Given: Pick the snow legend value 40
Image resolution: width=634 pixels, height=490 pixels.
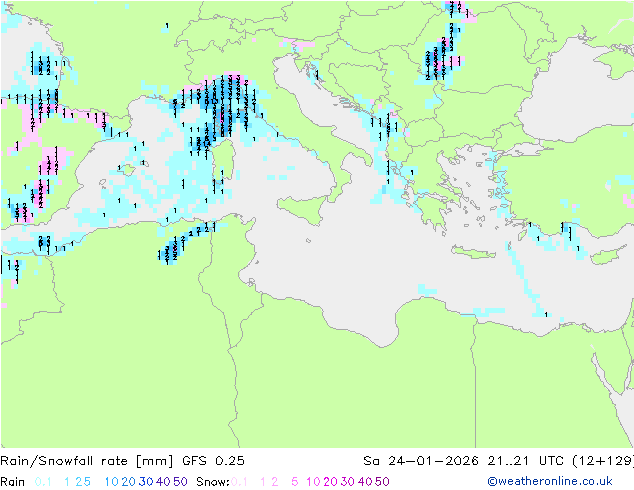Looking at the screenshot, I should coord(365,482).
